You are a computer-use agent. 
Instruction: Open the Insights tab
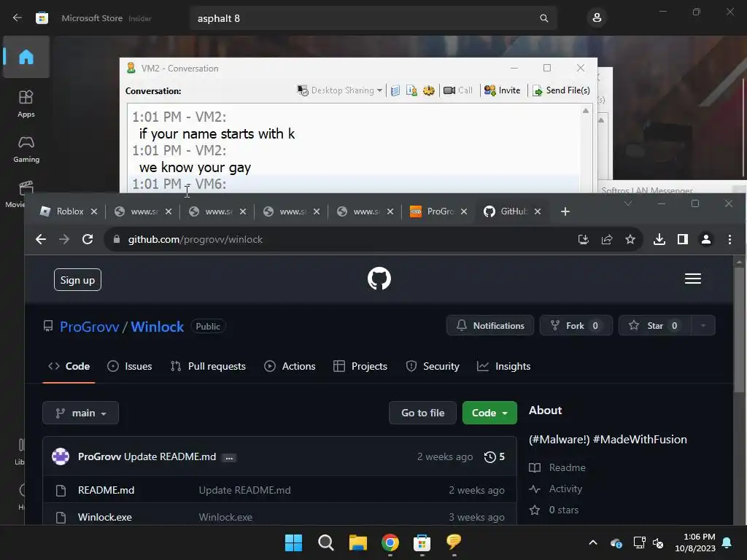coord(504,366)
